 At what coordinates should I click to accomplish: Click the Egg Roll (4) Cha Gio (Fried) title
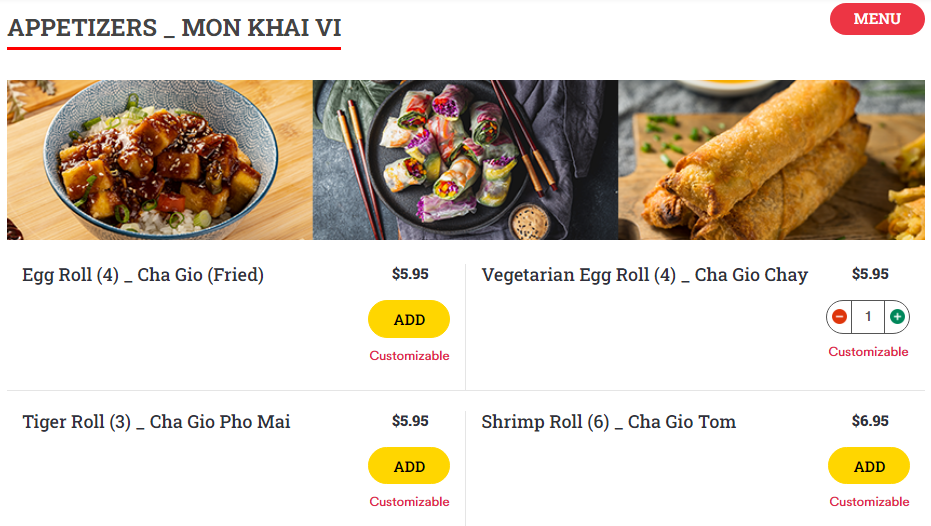click(143, 275)
